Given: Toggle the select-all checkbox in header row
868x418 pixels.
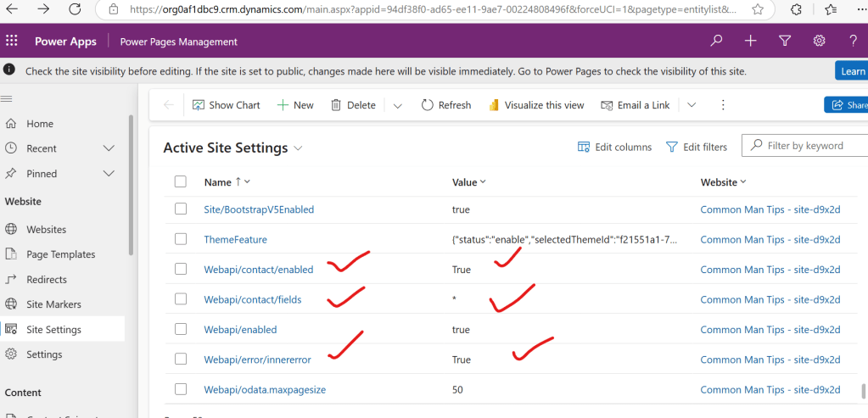Looking at the screenshot, I should (180, 181).
